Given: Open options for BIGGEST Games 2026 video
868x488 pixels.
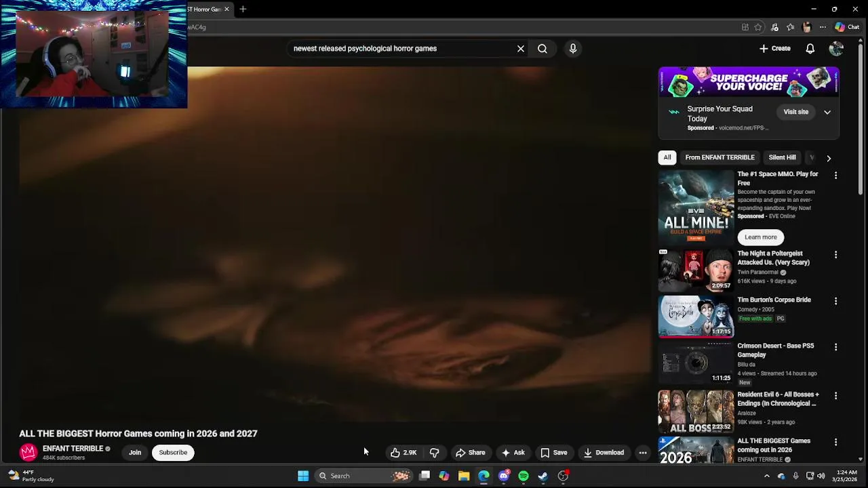Looking at the screenshot, I should (835, 442).
